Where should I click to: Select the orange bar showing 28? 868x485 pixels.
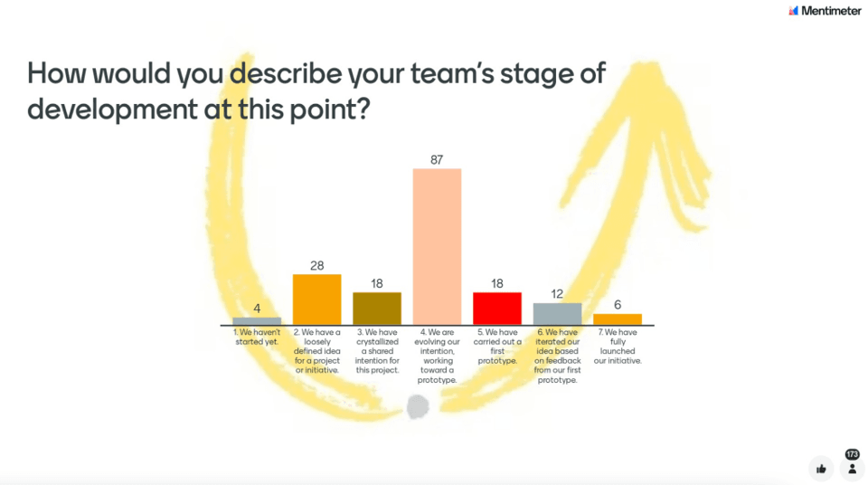316,300
